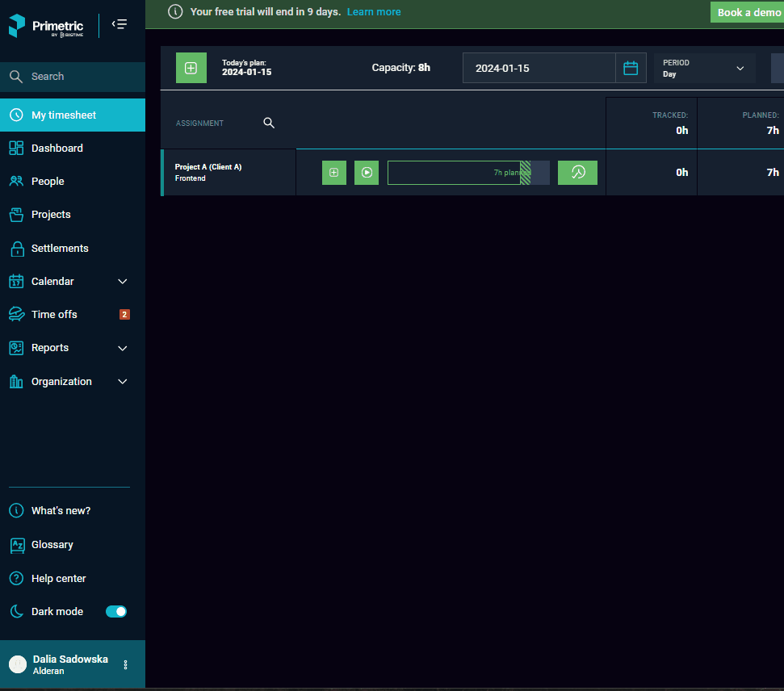
Task: Open the calendar date picker icon
Action: [631, 68]
